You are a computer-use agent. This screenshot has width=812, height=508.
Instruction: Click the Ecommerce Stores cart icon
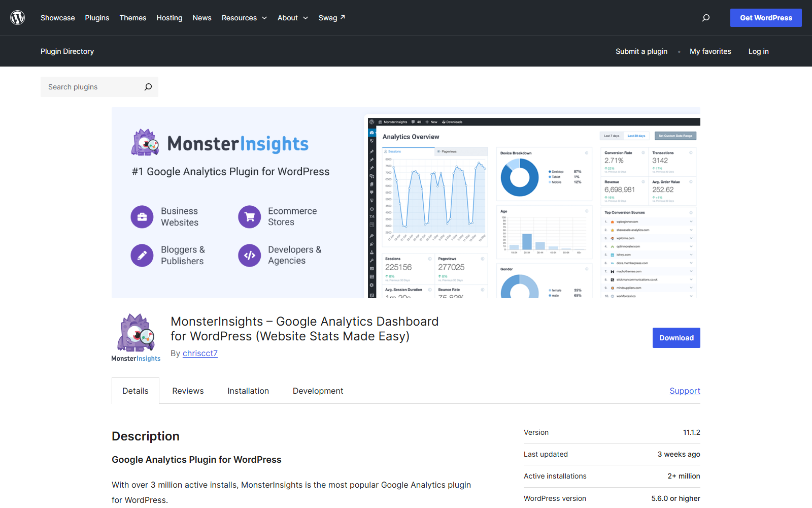(250, 217)
